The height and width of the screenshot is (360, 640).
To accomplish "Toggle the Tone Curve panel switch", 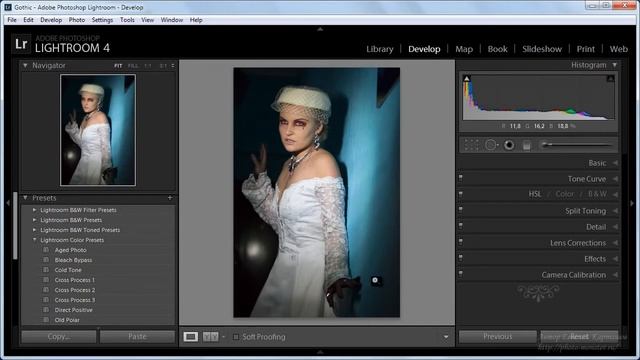I will [x=460, y=179].
